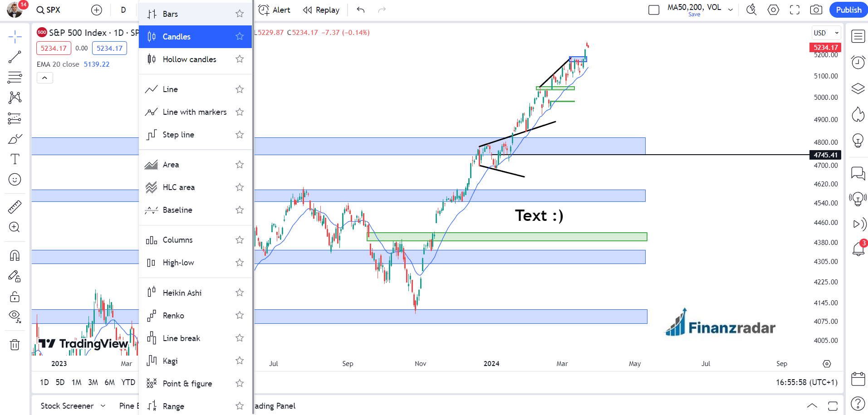Viewport: 868px width, 415px height.
Task: Open the alerts clock icon in right sidebar
Action: click(858, 62)
